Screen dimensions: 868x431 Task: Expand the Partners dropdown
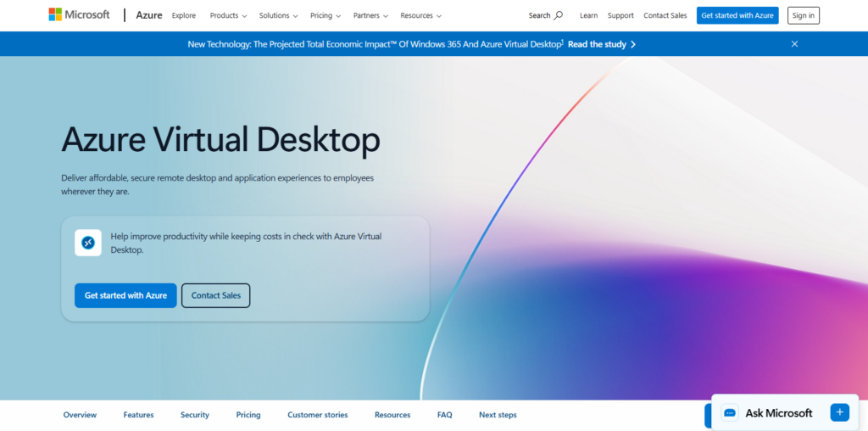point(370,15)
